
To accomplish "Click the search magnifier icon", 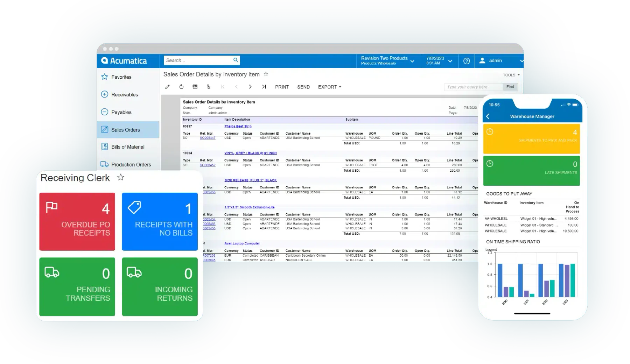I will point(236,60).
